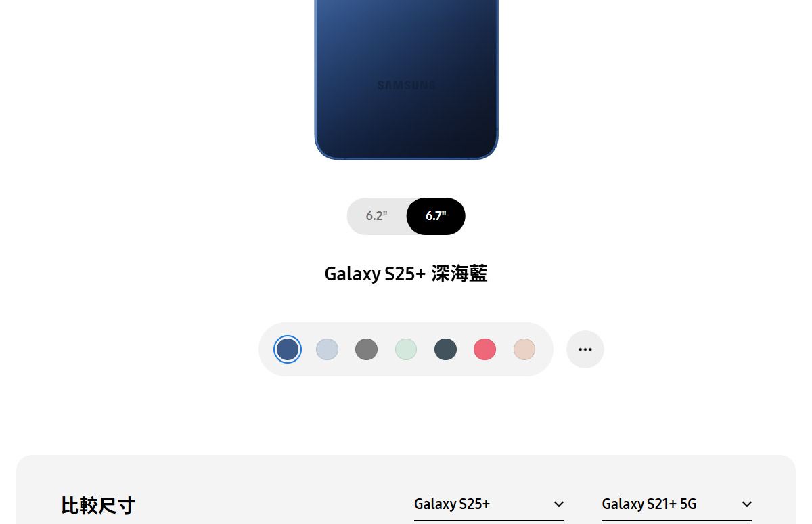Expand the Galaxy S25+ comparison dropdown
The image size is (812, 524).
(x=489, y=505)
